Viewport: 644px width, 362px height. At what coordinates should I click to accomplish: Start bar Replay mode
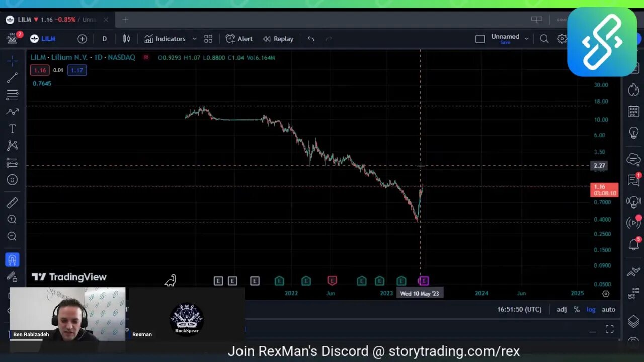click(278, 39)
